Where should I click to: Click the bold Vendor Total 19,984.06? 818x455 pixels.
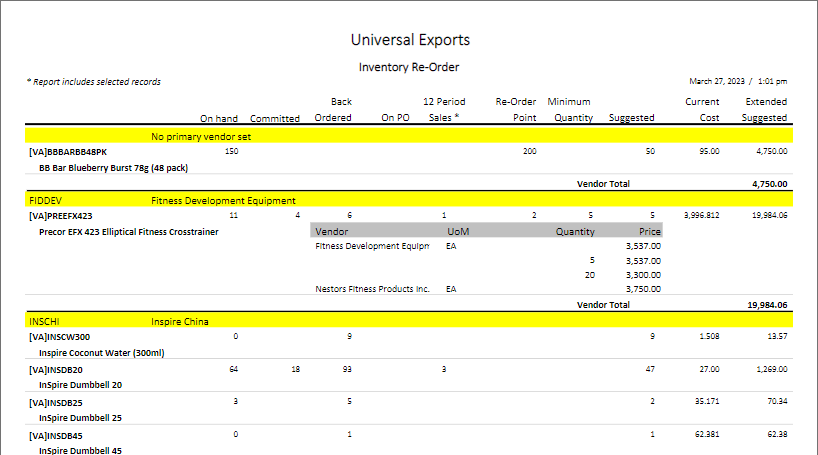tap(767, 305)
